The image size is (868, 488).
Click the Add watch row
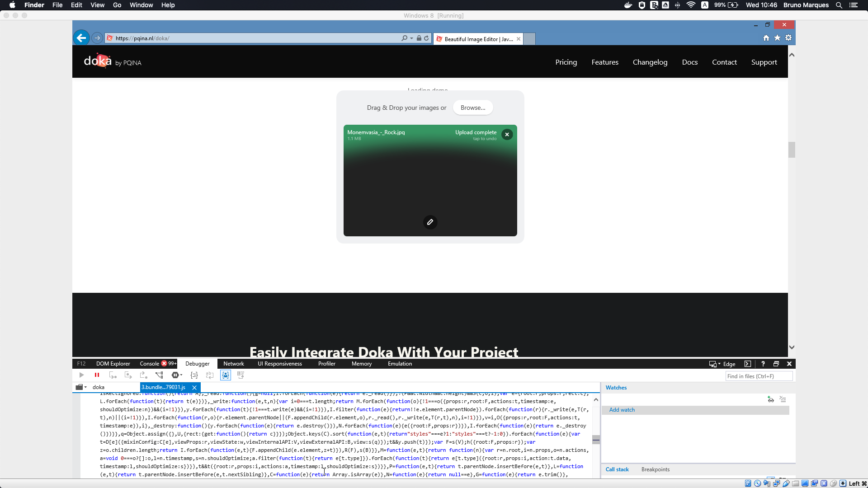point(695,410)
